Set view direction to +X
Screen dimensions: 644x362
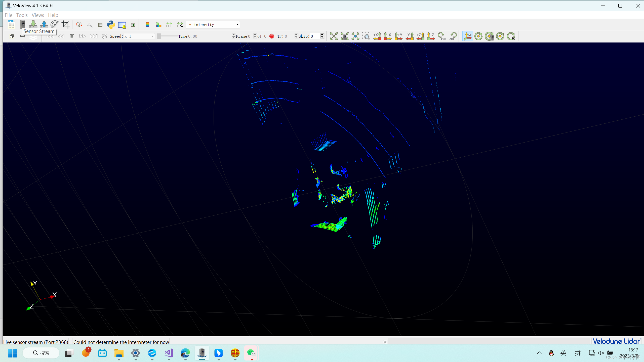click(x=377, y=36)
